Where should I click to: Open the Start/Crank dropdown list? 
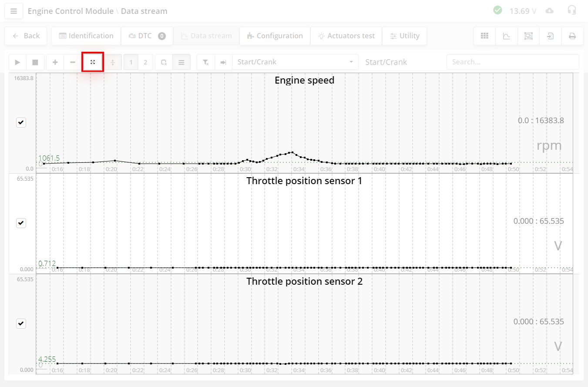coord(295,62)
